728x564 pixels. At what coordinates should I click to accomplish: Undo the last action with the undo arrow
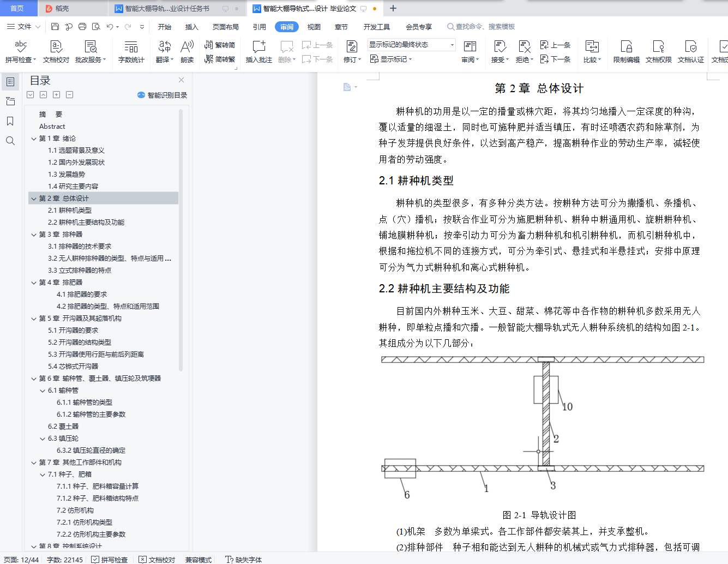click(110, 27)
